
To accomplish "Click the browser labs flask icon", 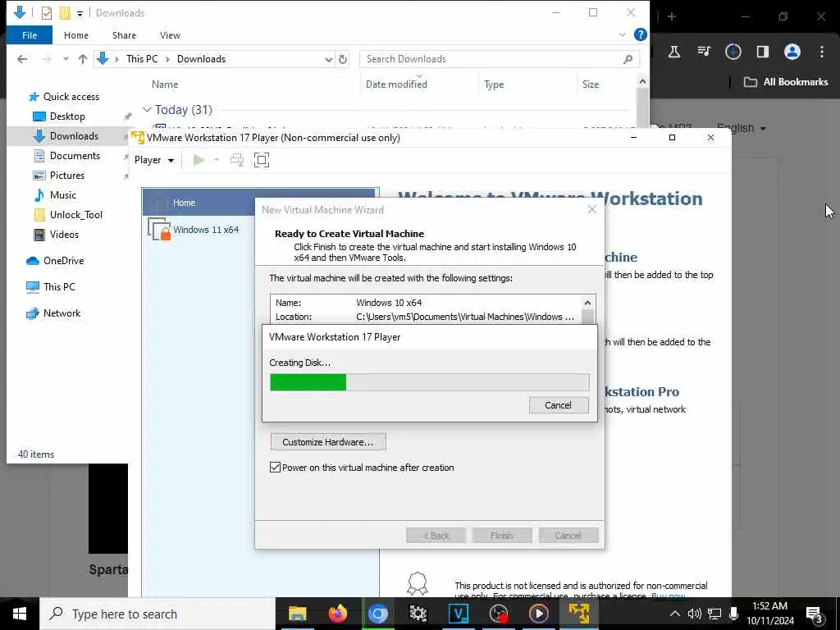I will point(674,52).
